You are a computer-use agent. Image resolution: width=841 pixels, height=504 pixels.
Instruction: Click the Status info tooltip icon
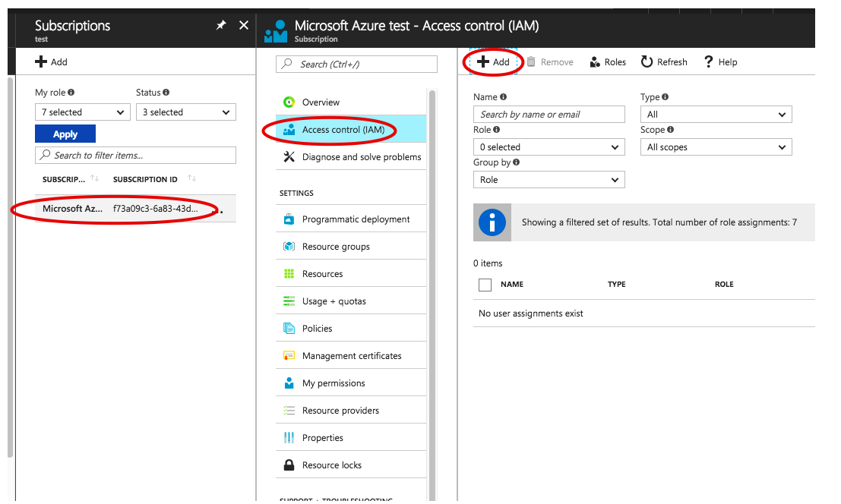pyautogui.click(x=166, y=92)
